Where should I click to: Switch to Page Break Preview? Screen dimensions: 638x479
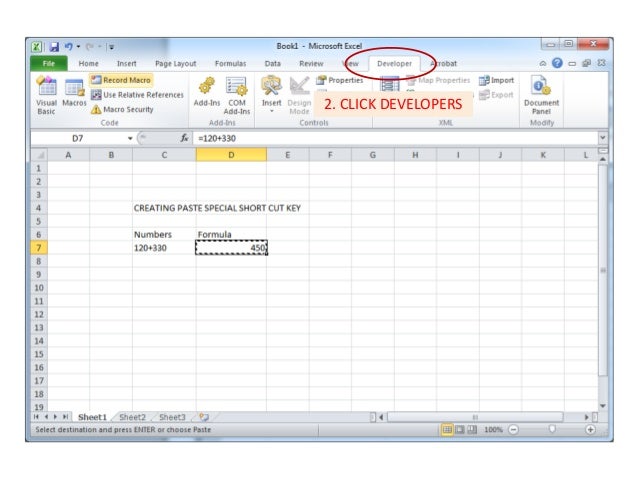coord(472,429)
